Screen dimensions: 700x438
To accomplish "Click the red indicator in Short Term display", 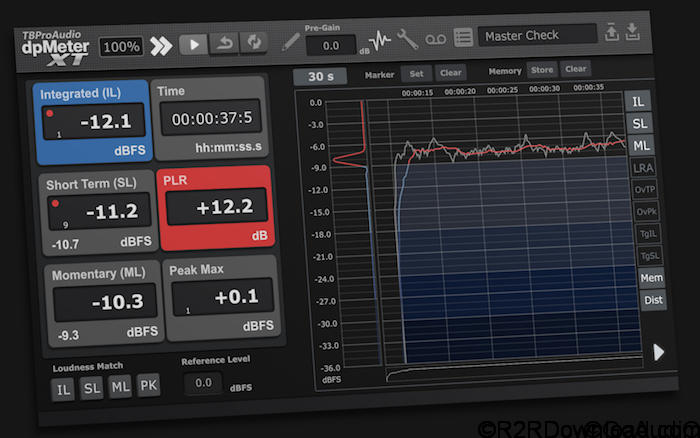I will [x=55, y=204].
